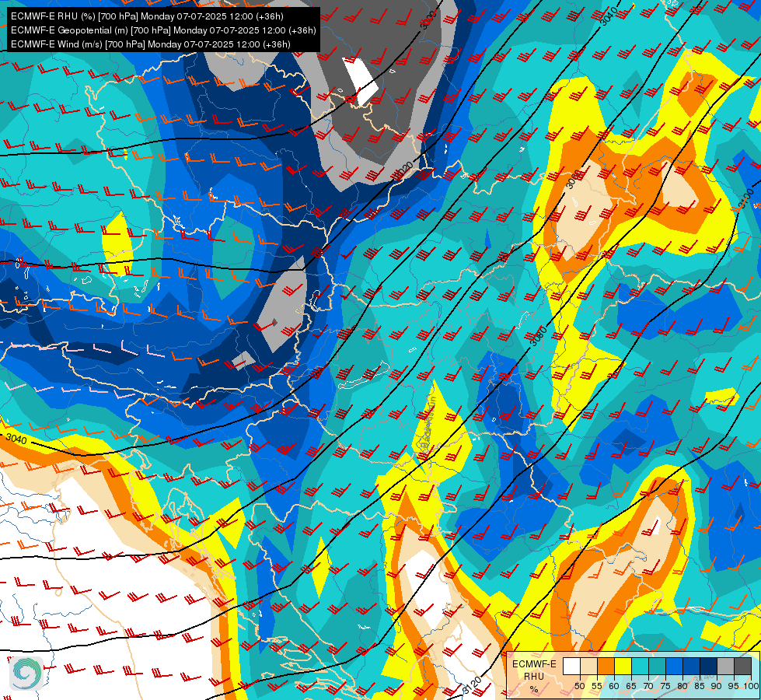Click the ECMWF-E Geopotential (m) title line
The image size is (761, 700).
(x=163, y=30)
